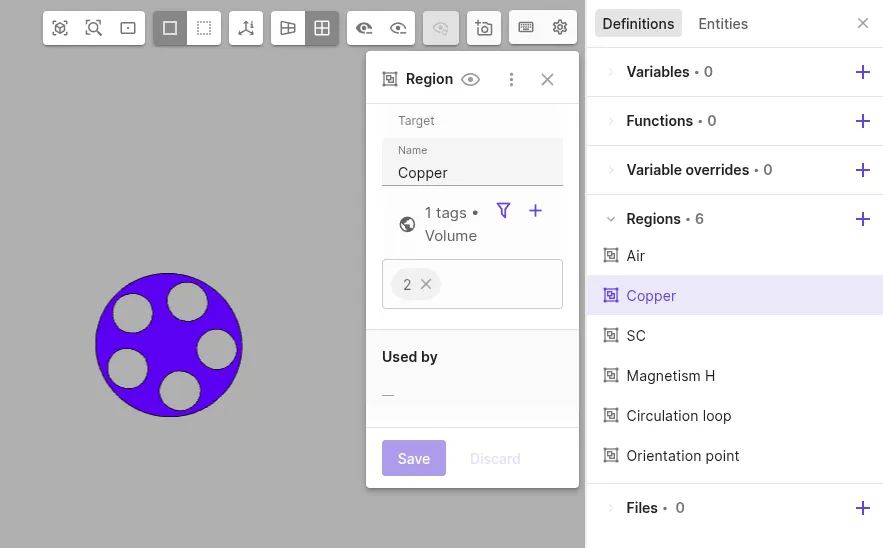Click the zoom-to-selection magnifier icon

click(x=93, y=28)
